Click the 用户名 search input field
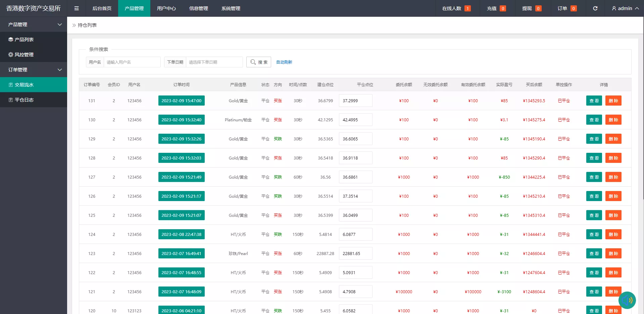Viewport: 644px width, 314px height. tap(132, 62)
